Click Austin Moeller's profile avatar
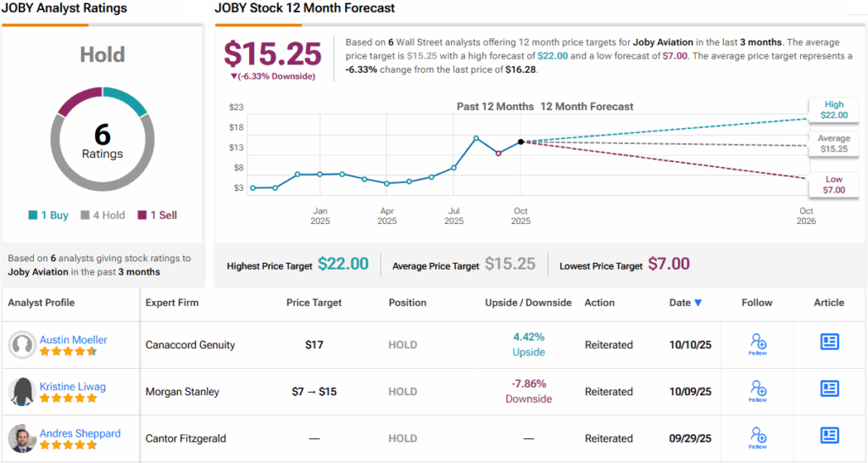The image size is (868, 463). coord(22,345)
